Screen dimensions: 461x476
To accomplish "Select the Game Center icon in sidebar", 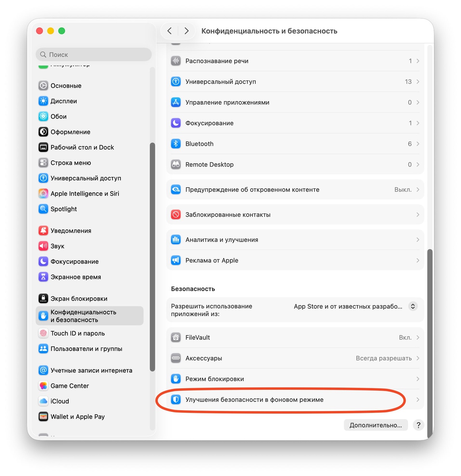I will pyautogui.click(x=43, y=386).
